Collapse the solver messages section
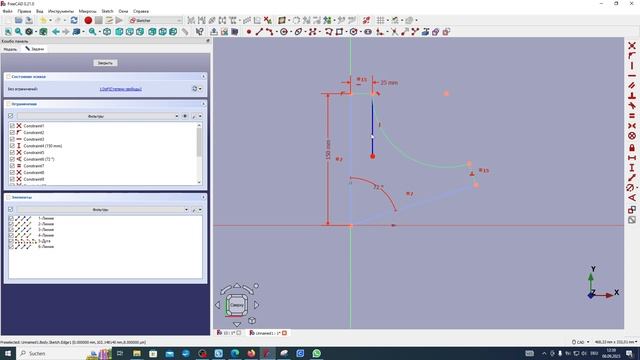 click(x=203, y=76)
